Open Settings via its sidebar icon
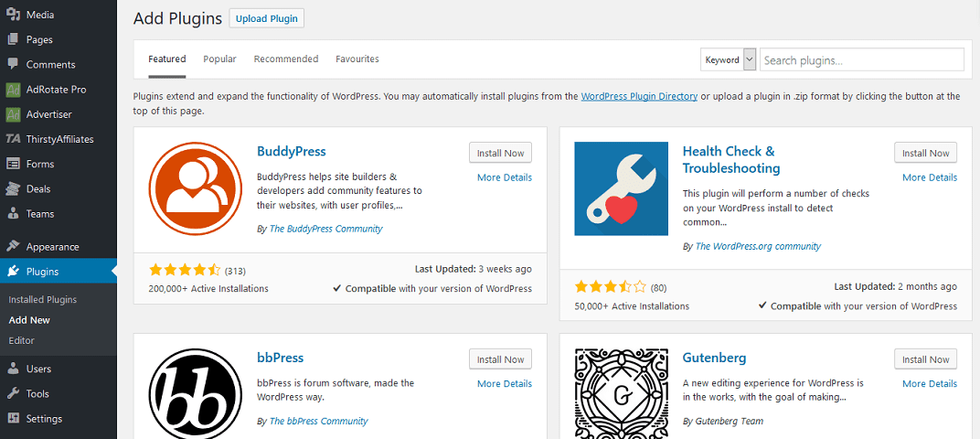The image size is (980, 439). (x=14, y=419)
